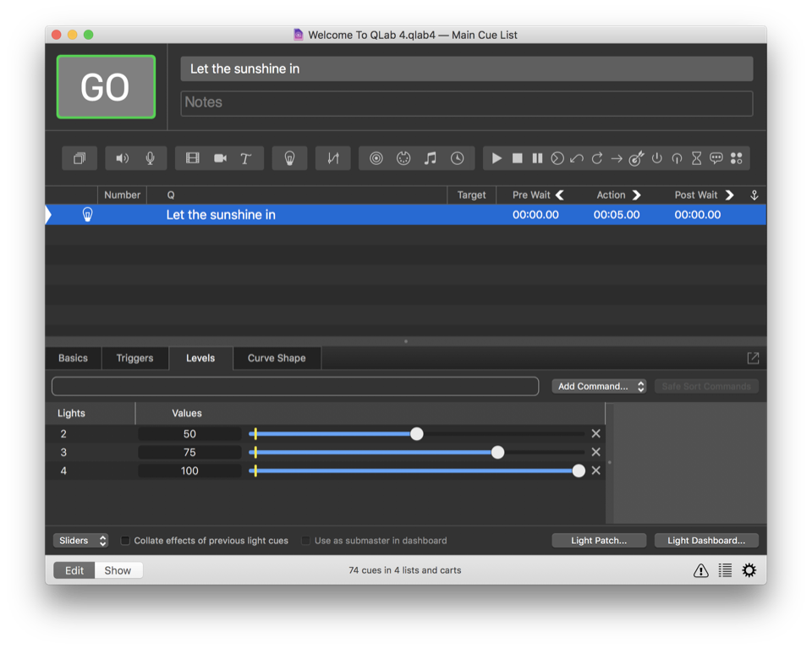Add a Text cue from the toolbar
The height and width of the screenshot is (649, 812).
click(x=246, y=158)
